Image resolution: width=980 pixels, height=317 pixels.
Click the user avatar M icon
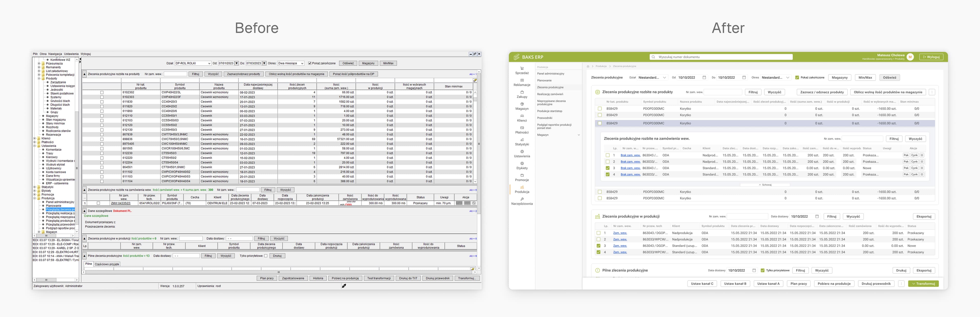coord(910,57)
